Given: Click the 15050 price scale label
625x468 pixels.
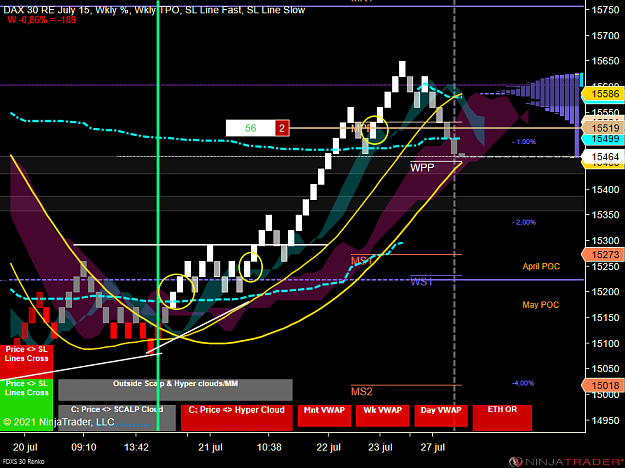Looking at the screenshot, I should pos(605,369).
